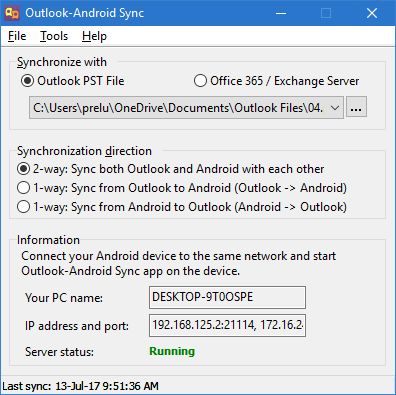396x395 pixels.
Task: Select the Outlook PST File radio option
Action: [73, 81]
